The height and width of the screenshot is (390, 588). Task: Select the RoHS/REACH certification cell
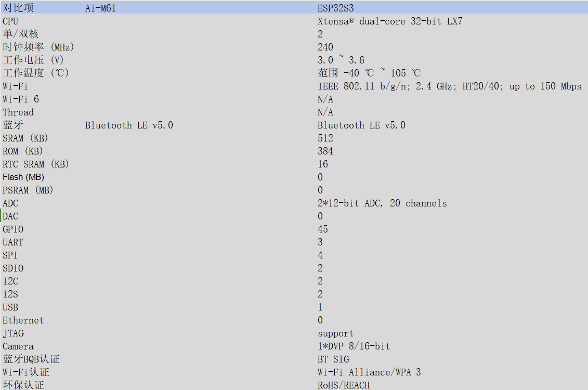pyautogui.click(x=344, y=385)
